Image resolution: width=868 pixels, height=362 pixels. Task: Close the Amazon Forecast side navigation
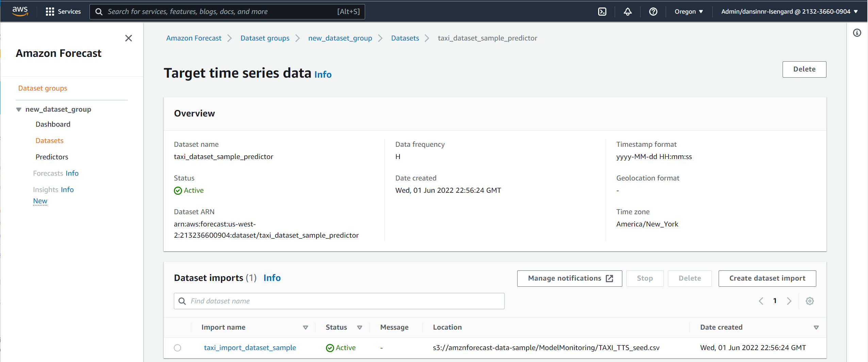coord(128,38)
